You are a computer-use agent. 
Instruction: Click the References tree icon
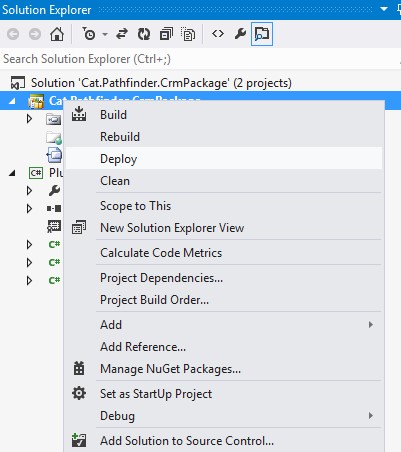54,209
